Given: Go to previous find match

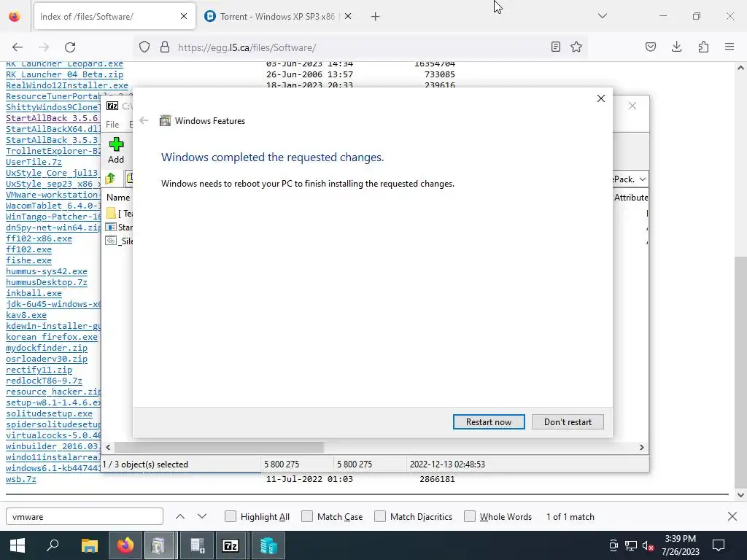Looking at the screenshot, I should (x=180, y=516).
